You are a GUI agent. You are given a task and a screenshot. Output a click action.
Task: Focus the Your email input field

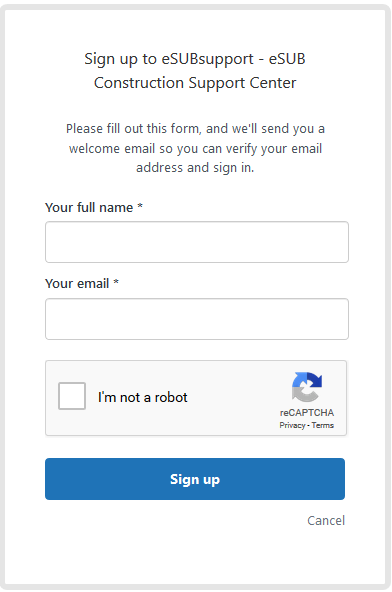coord(197,319)
